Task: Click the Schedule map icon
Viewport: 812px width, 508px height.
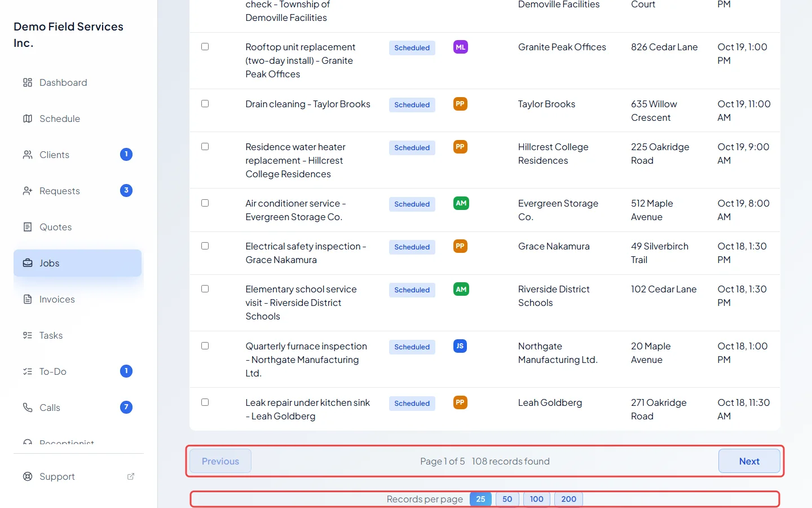Action: 28,119
